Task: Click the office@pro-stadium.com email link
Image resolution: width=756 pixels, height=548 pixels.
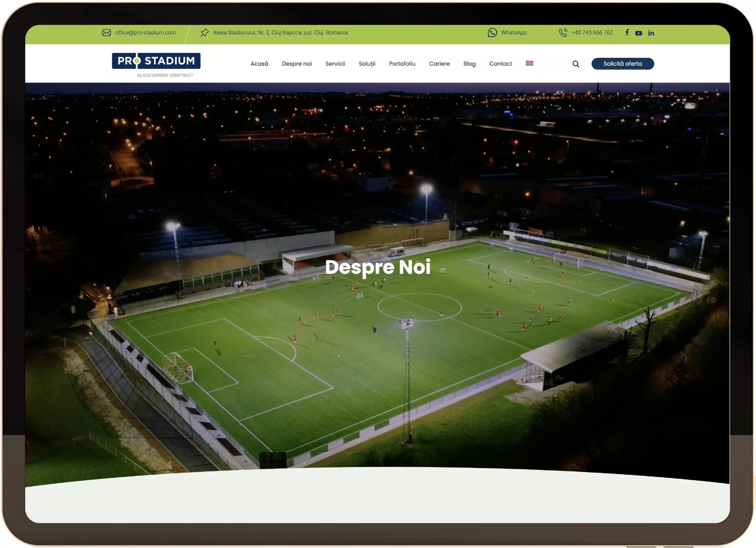Action: (x=145, y=32)
